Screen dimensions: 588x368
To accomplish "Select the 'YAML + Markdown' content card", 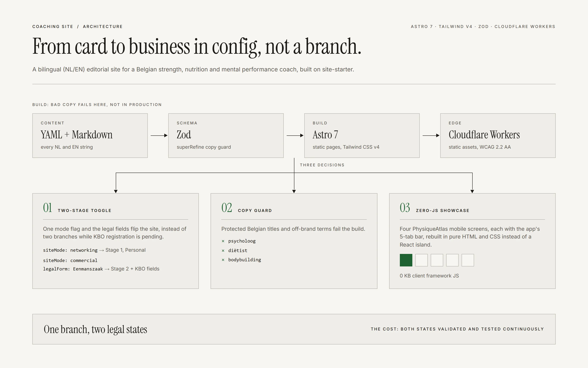I will tap(90, 136).
